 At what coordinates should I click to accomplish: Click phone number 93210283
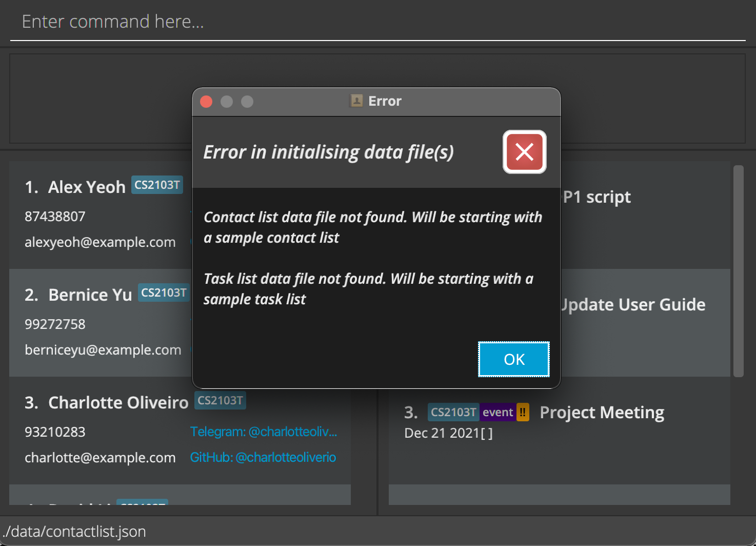[55, 432]
